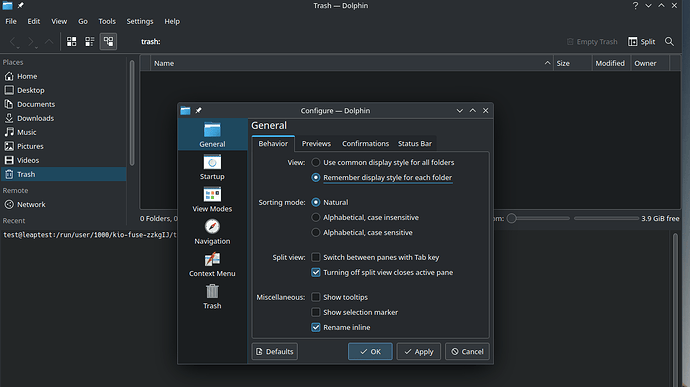690x387 pixels.
Task: Click the pin icon in Configure dialog title
Action: click(x=198, y=111)
